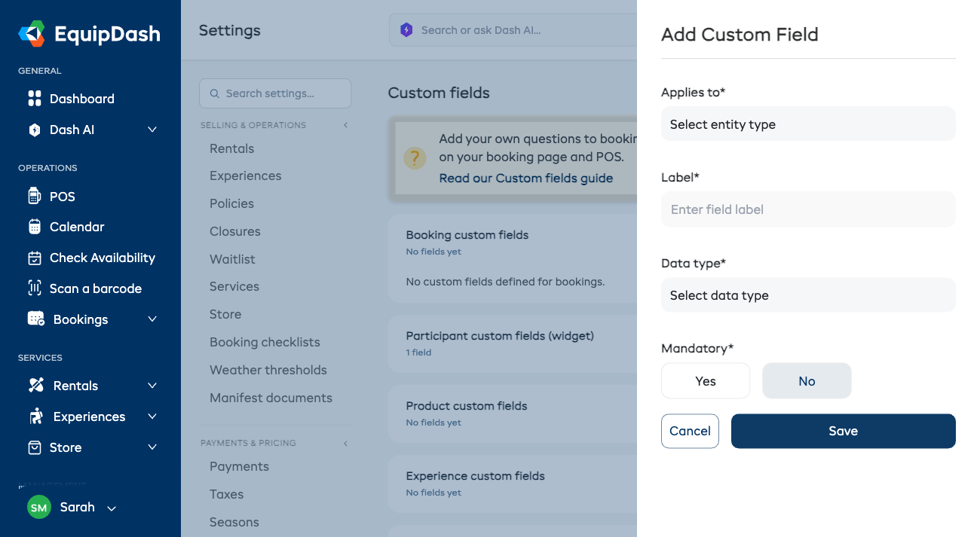Open the Select data type dropdown

(808, 295)
